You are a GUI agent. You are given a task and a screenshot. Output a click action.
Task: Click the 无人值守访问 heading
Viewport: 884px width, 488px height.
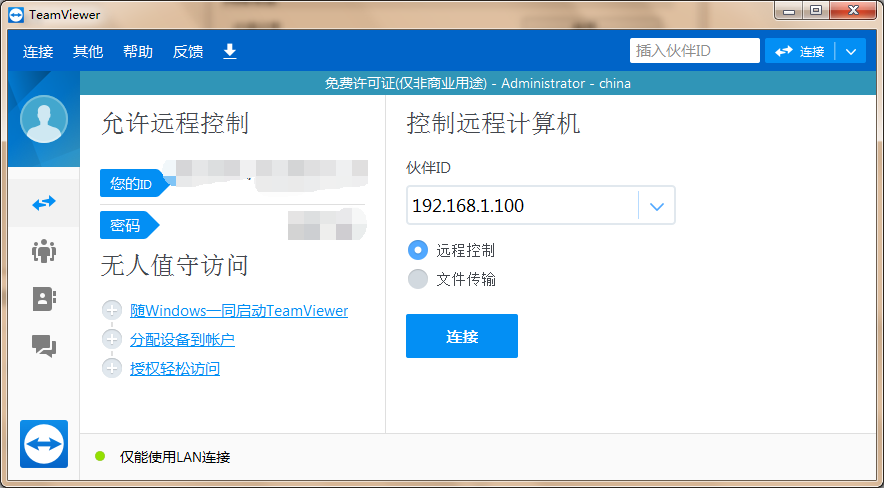pos(175,265)
